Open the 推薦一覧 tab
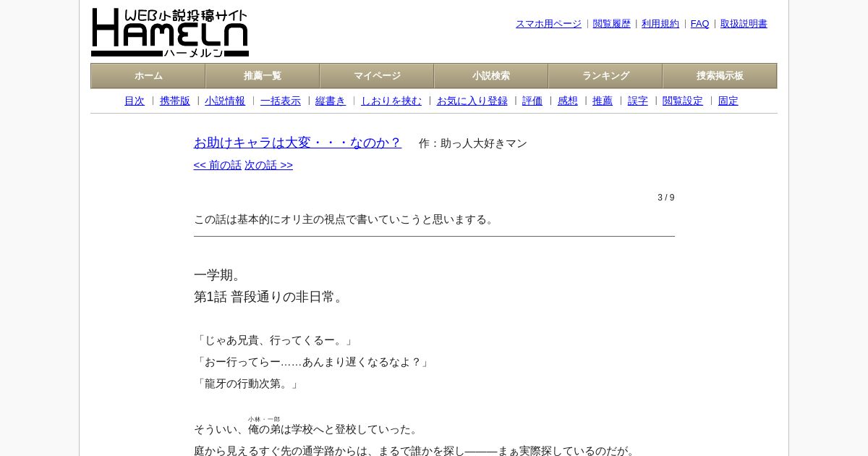868x456 pixels. (263, 76)
